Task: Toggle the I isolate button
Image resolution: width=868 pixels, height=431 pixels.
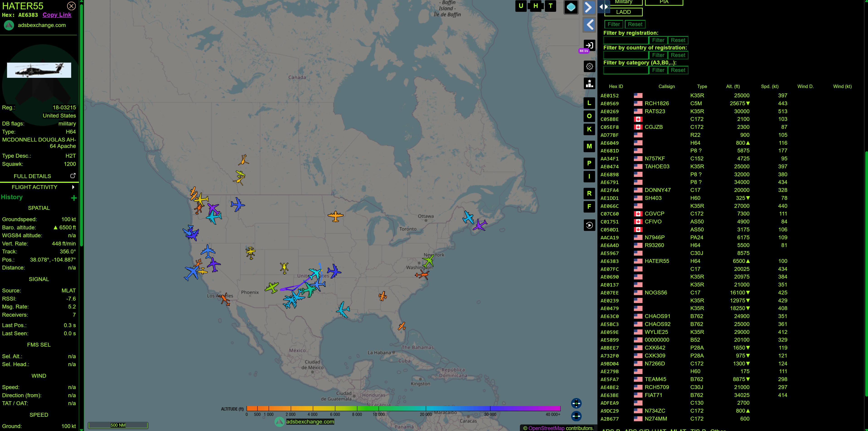Action: click(589, 176)
